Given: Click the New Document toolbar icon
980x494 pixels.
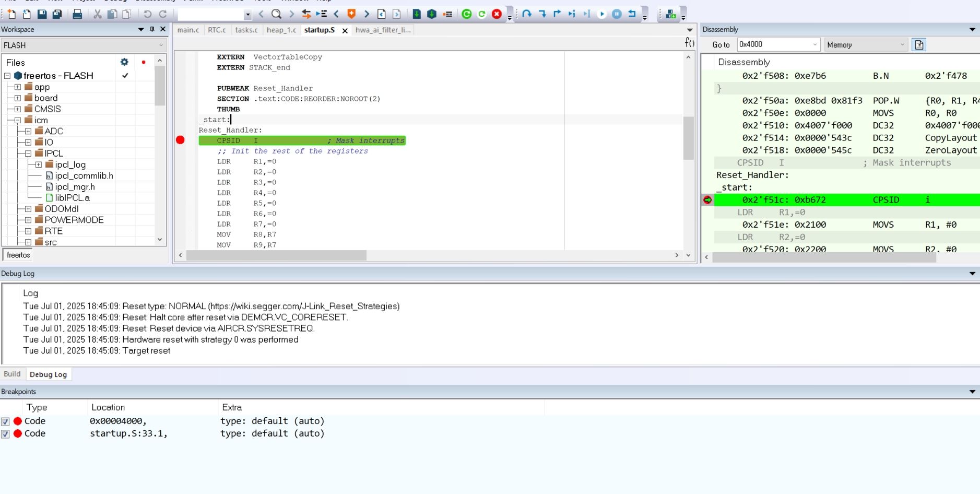Looking at the screenshot, I should click(11, 14).
